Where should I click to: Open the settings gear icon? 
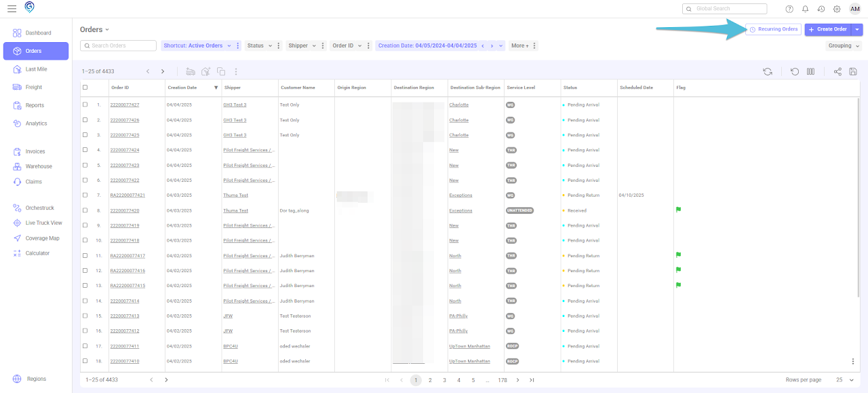837,9
